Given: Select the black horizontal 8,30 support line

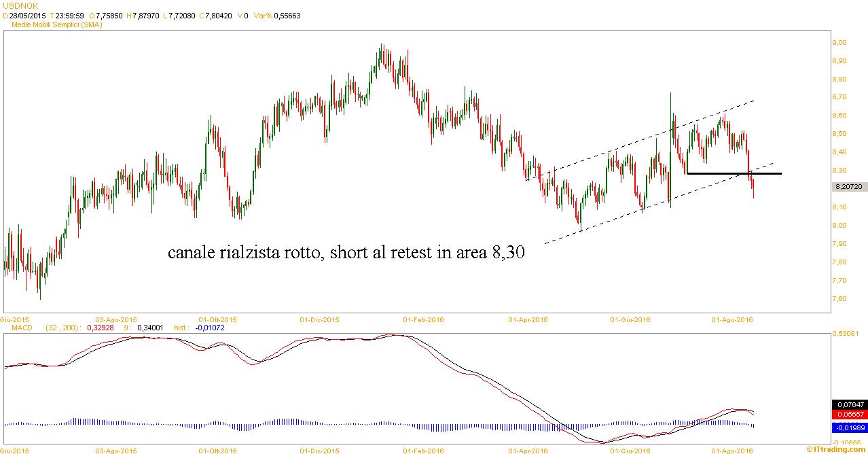Looking at the screenshot, I should [734, 173].
